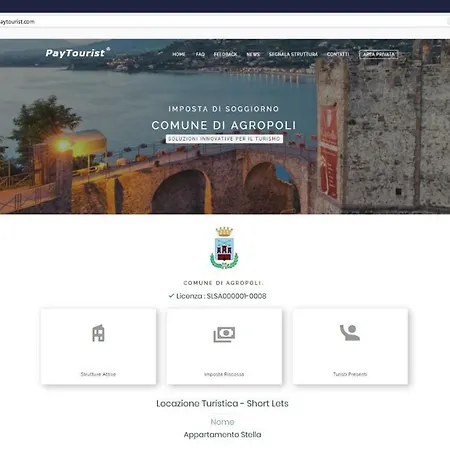Click the Nome label
Screen dimensions: 450x450
pos(222,422)
